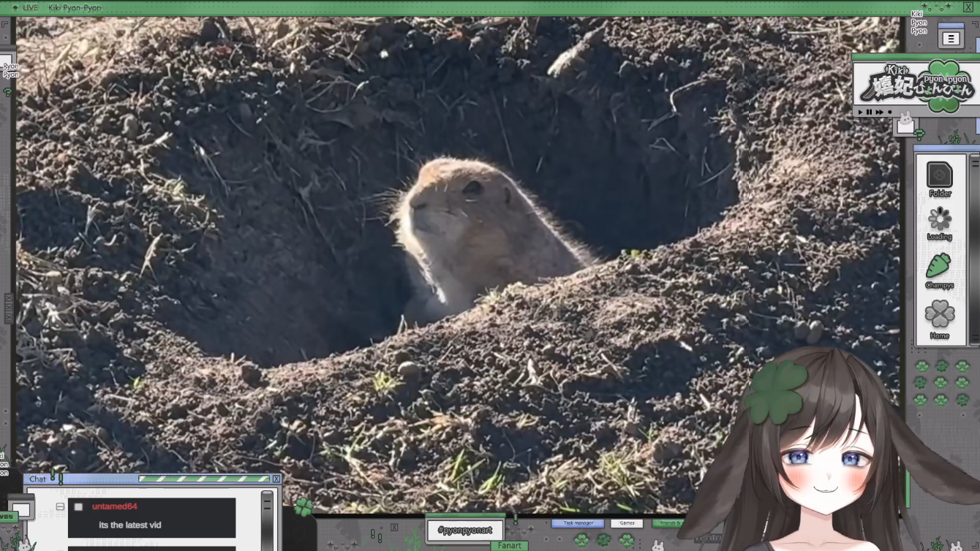
Task: Click the bunny envelope icon below the logo
Action: pyautogui.click(x=905, y=125)
